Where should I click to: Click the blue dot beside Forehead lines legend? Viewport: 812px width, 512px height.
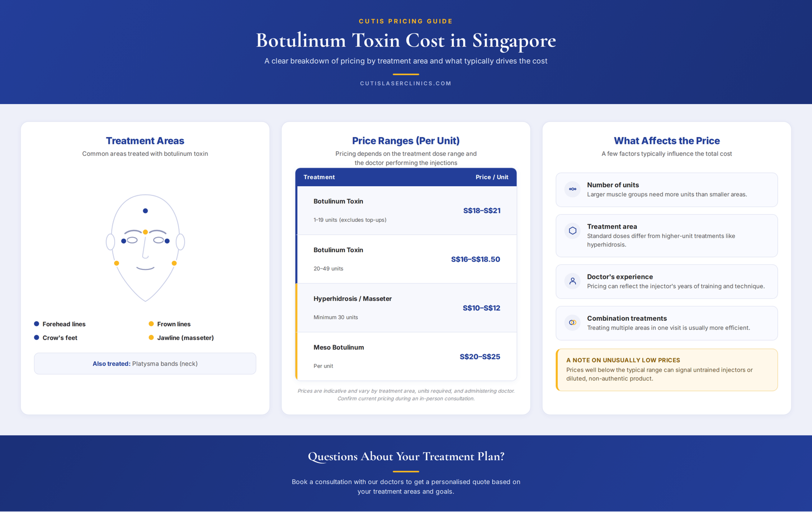[37, 324]
